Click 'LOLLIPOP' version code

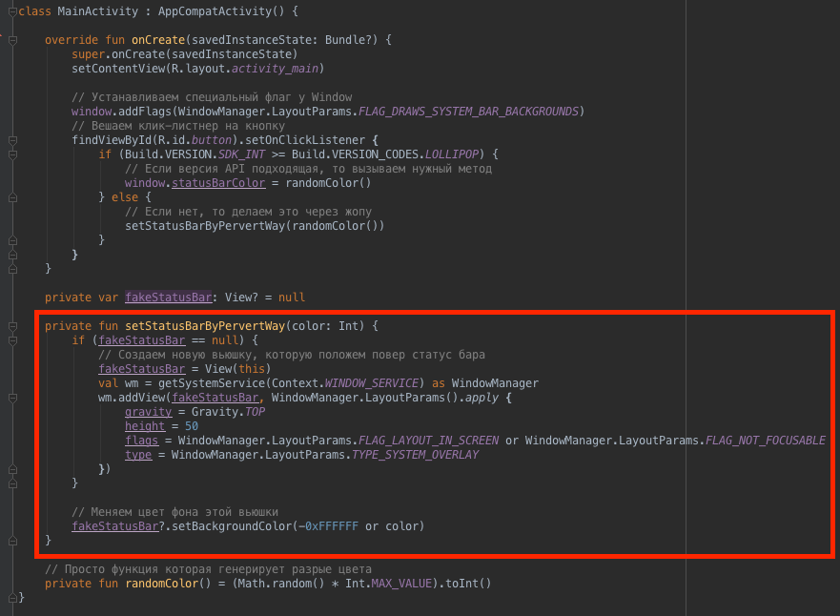[452, 154]
